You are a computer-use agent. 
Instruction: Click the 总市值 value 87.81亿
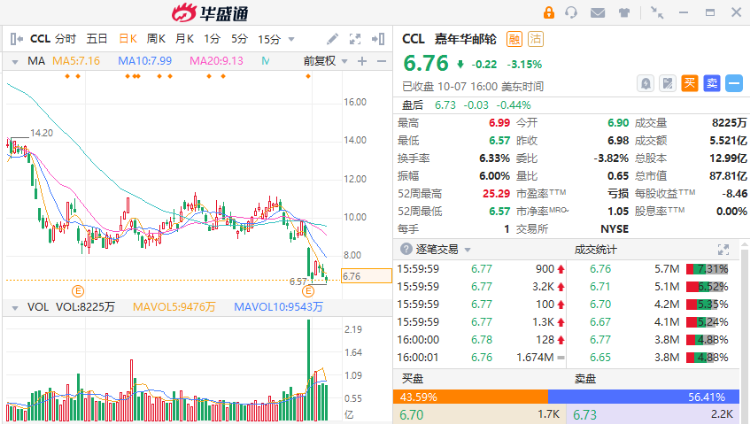[728, 176]
